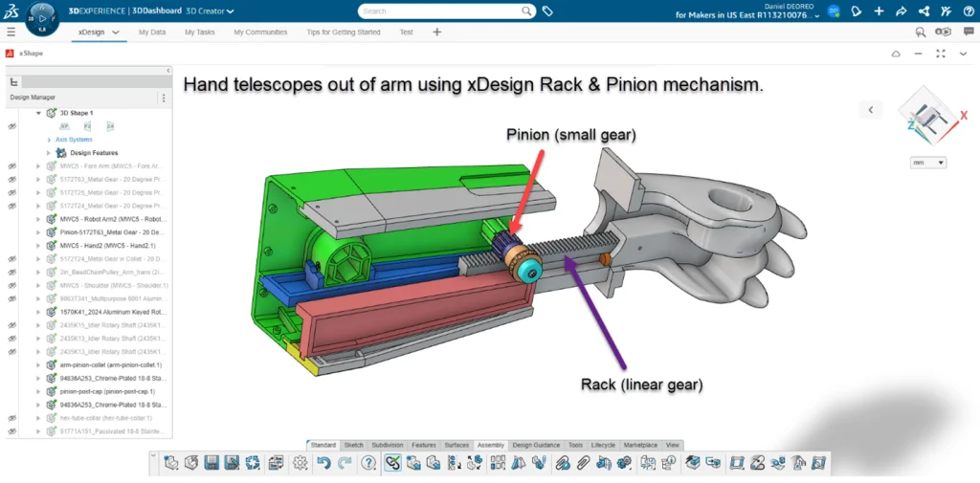Click the Share icon in the top bar
The height and width of the screenshot is (483, 980).
pos(901,11)
